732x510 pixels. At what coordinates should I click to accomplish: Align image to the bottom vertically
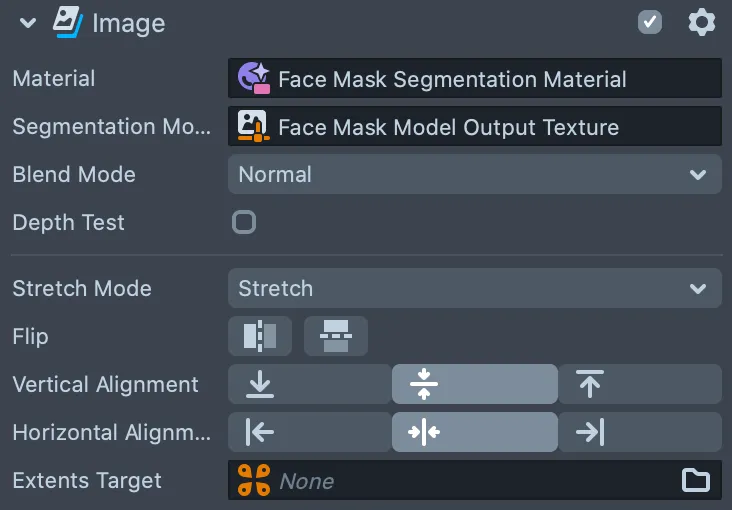pos(310,384)
